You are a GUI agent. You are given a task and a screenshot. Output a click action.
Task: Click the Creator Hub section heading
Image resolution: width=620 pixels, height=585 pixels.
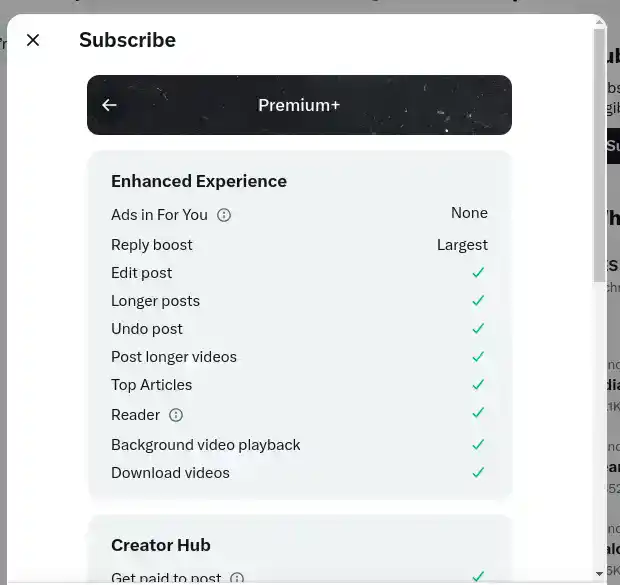point(161,545)
